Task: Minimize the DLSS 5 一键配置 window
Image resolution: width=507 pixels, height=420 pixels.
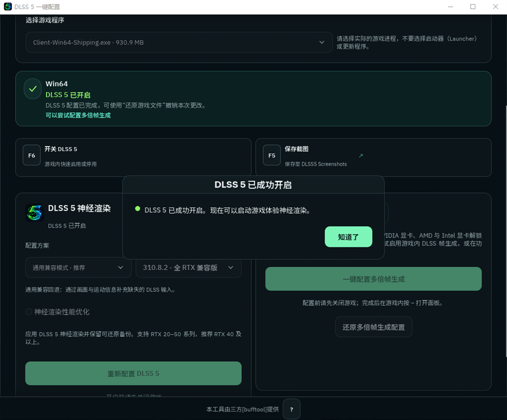Action: coord(450,7)
